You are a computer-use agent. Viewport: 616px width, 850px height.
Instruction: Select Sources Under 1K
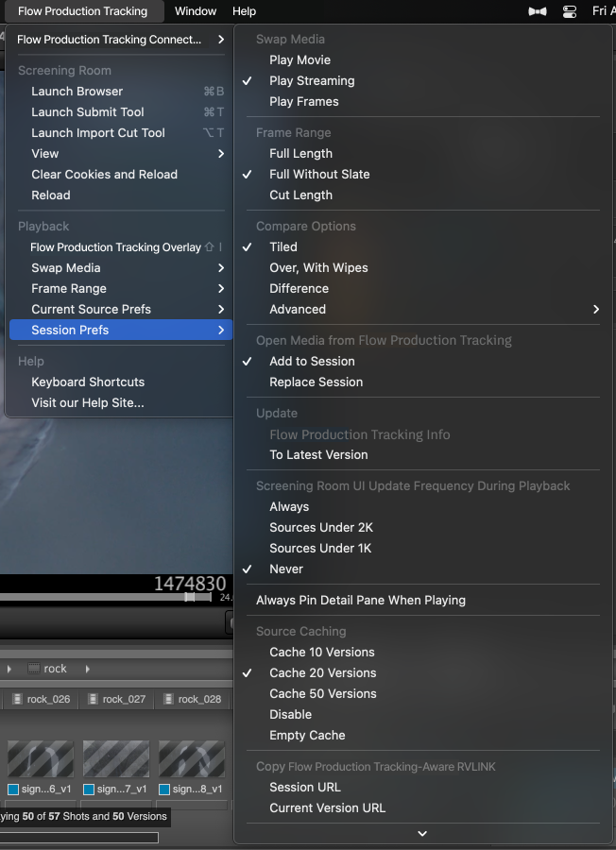423,548
